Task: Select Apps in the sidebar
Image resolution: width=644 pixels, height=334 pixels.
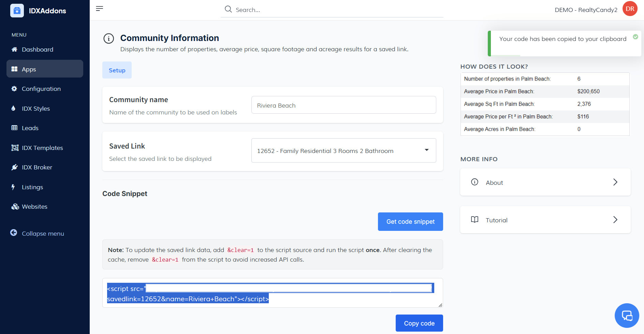Action: [x=45, y=69]
